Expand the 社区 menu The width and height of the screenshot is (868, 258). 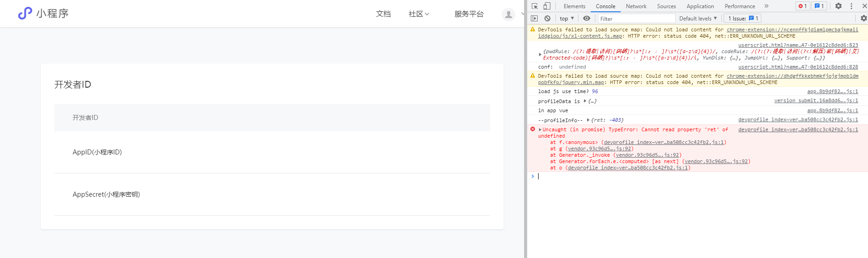[x=419, y=14]
